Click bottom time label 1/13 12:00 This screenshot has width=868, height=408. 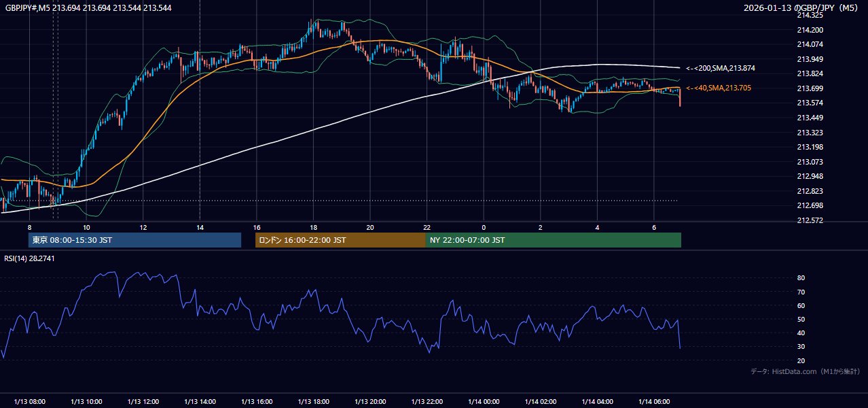[x=143, y=402]
